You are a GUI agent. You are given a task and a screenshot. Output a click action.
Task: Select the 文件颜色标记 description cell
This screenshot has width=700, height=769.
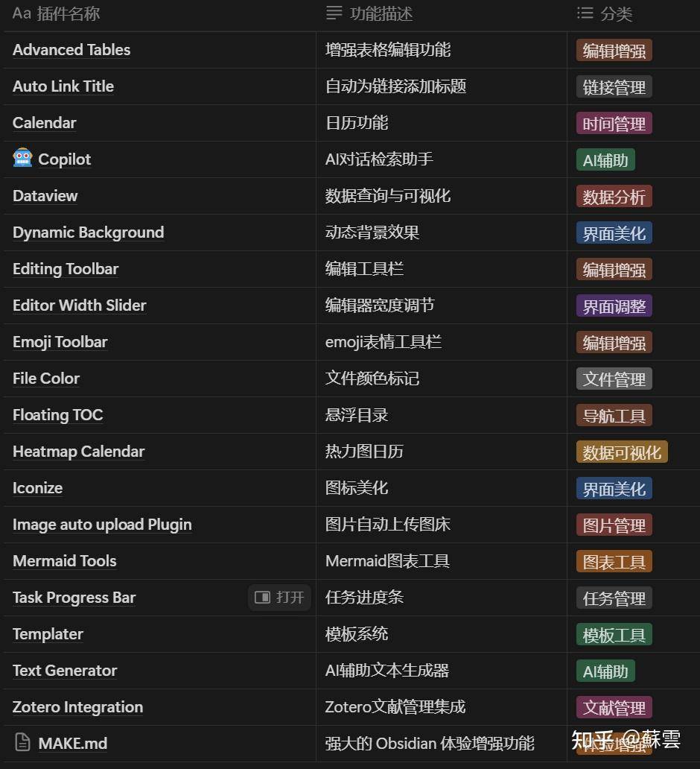[x=441, y=379]
